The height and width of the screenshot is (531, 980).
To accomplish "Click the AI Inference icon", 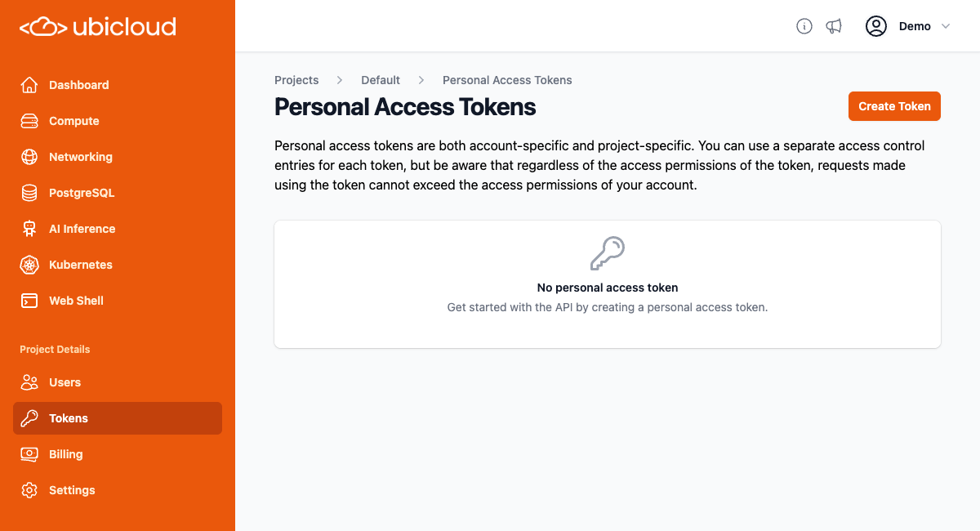I will (29, 229).
